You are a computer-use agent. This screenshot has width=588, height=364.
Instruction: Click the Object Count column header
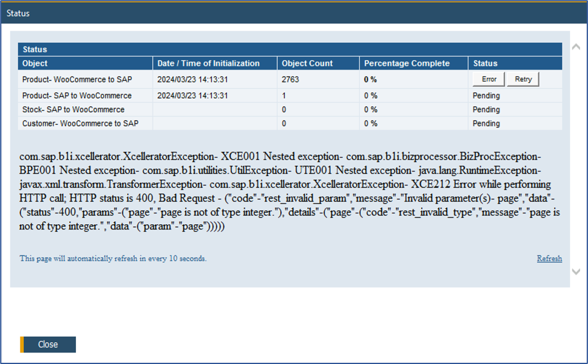tap(307, 63)
